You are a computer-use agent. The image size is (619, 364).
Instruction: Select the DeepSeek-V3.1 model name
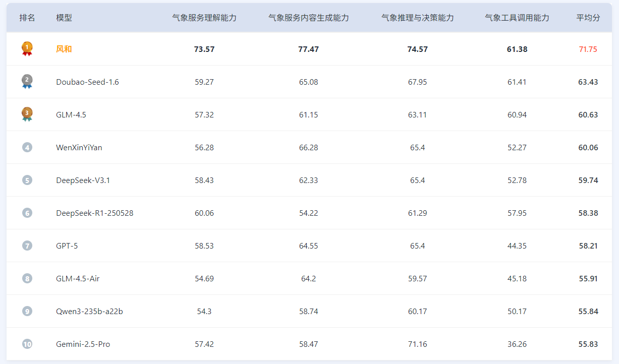pos(83,180)
